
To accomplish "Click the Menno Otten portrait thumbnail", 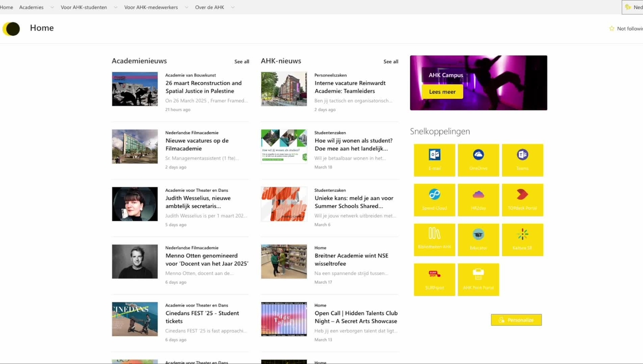I will click(x=135, y=262).
